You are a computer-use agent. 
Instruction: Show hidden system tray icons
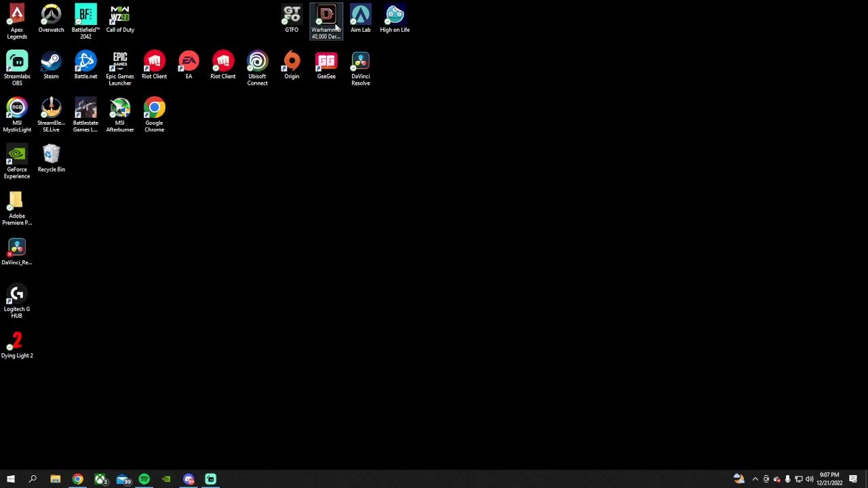755,479
